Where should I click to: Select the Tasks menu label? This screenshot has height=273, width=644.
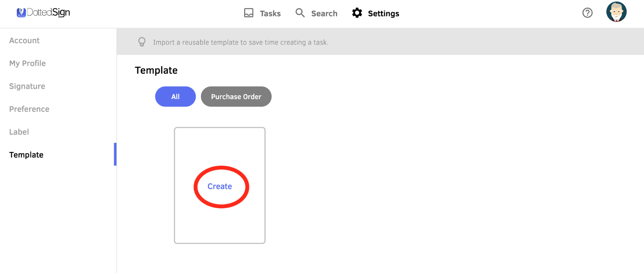coord(270,14)
